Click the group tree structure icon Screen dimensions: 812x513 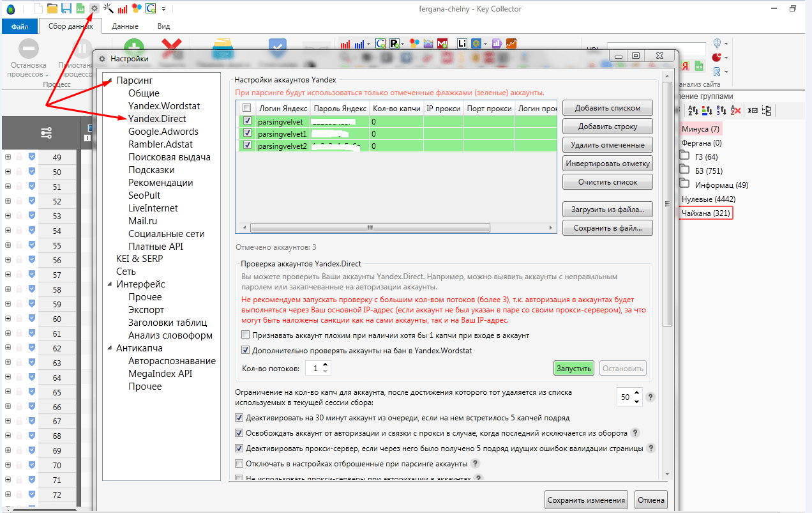[767, 111]
